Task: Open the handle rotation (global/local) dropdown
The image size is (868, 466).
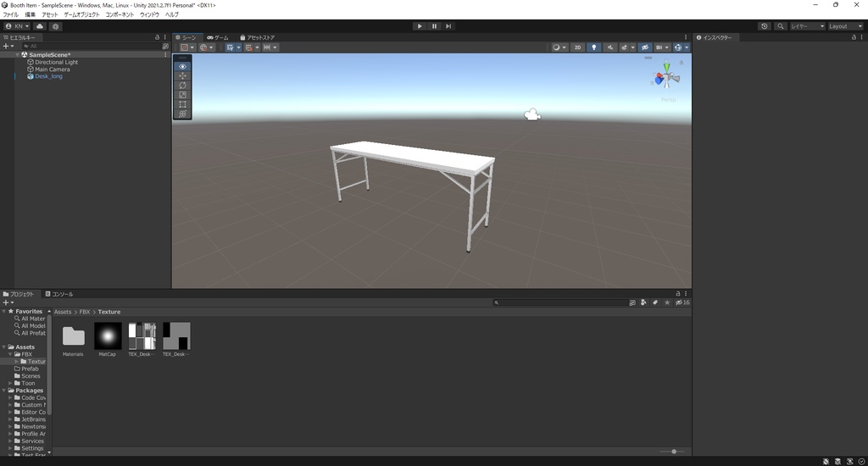Action: pyautogui.click(x=207, y=47)
